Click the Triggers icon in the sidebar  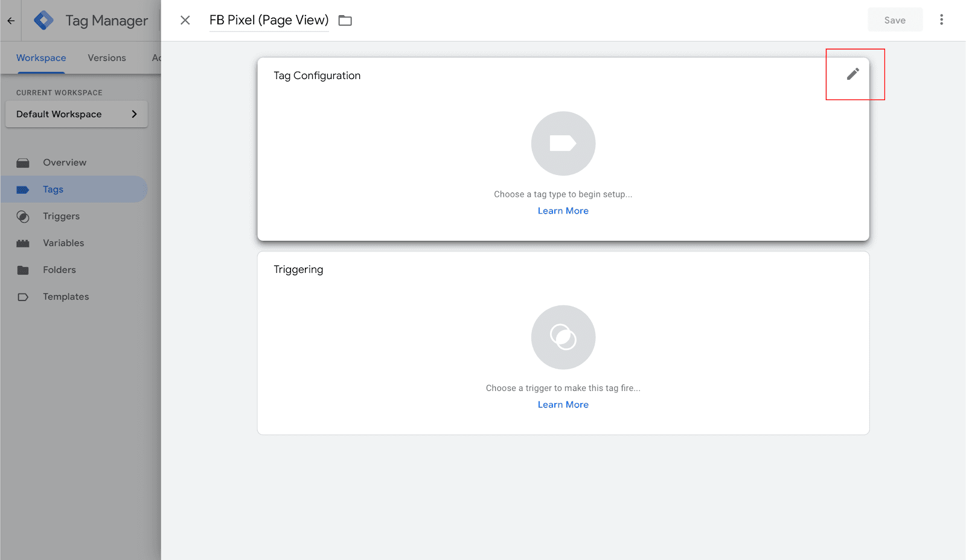coord(23,217)
